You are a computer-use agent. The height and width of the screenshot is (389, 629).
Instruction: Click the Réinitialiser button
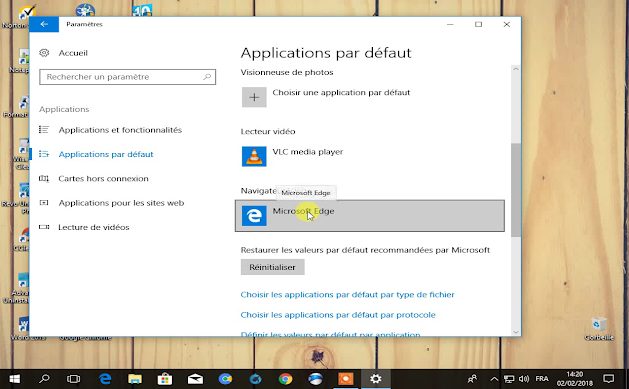[x=272, y=267]
